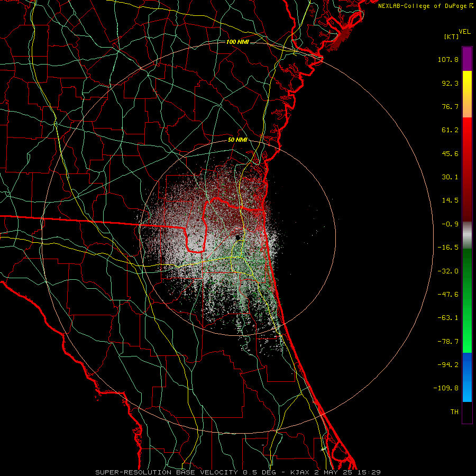476x476 pixels.
Task: Click the [KT] units label
Action: [x=451, y=36]
